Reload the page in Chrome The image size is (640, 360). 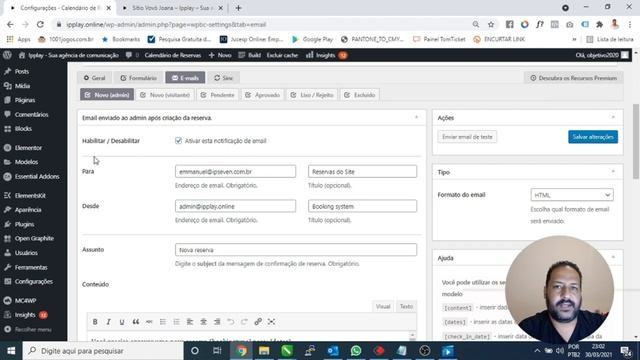point(40,24)
